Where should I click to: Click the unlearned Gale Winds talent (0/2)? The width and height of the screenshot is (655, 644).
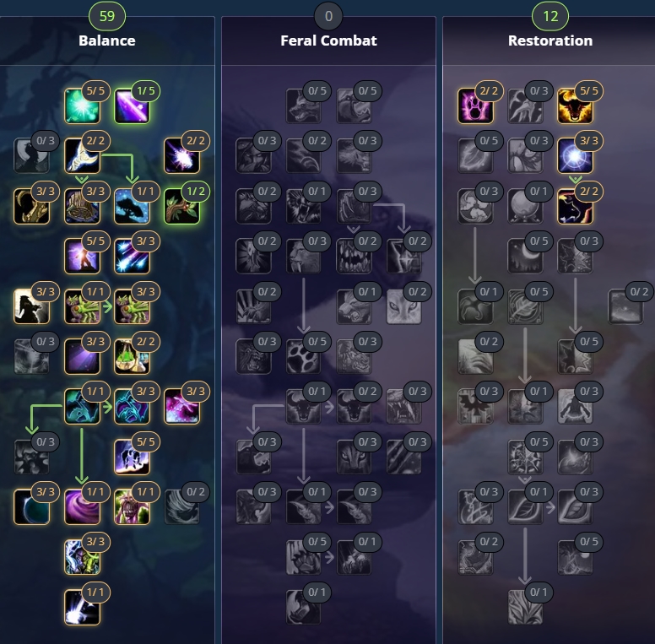[x=182, y=507]
